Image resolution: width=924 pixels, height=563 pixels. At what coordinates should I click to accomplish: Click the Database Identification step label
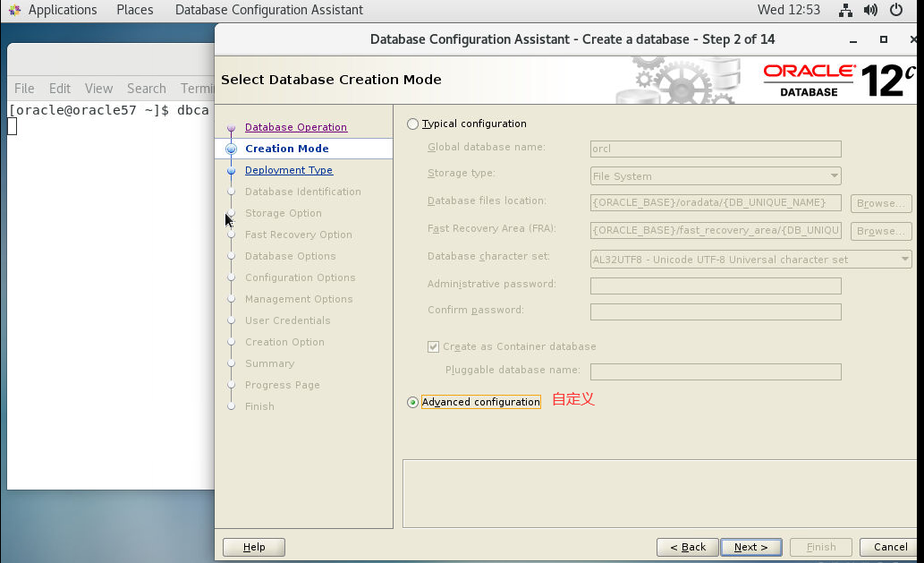coord(303,192)
